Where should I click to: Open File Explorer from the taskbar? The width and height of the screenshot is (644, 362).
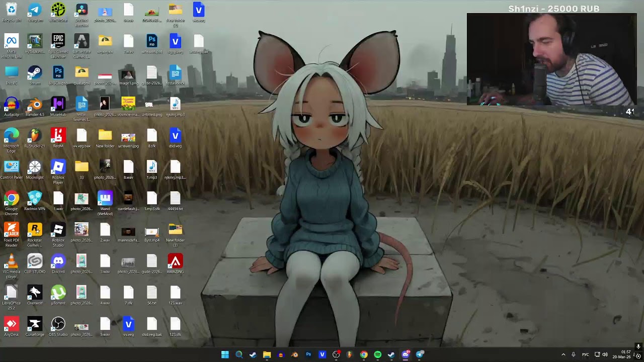[x=267, y=354]
